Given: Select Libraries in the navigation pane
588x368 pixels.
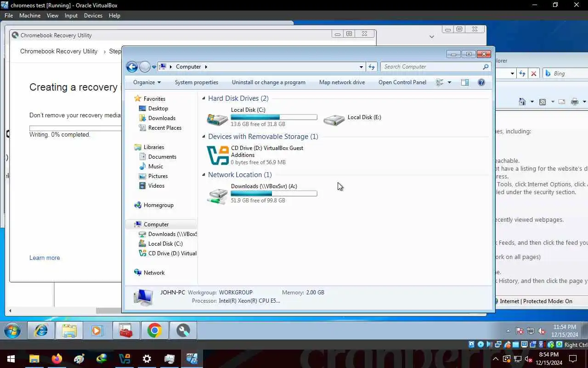Looking at the screenshot, I should pos(154,147).
